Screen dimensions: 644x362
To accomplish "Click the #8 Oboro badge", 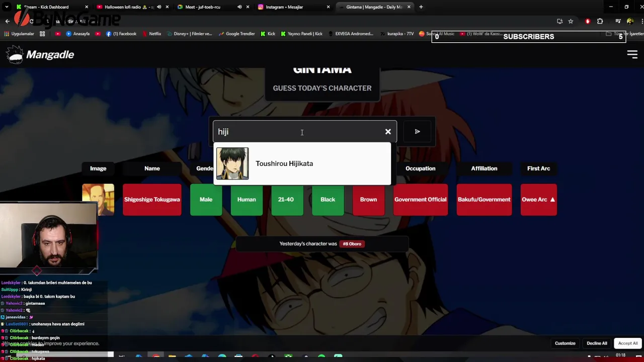I will coord(352,244).
